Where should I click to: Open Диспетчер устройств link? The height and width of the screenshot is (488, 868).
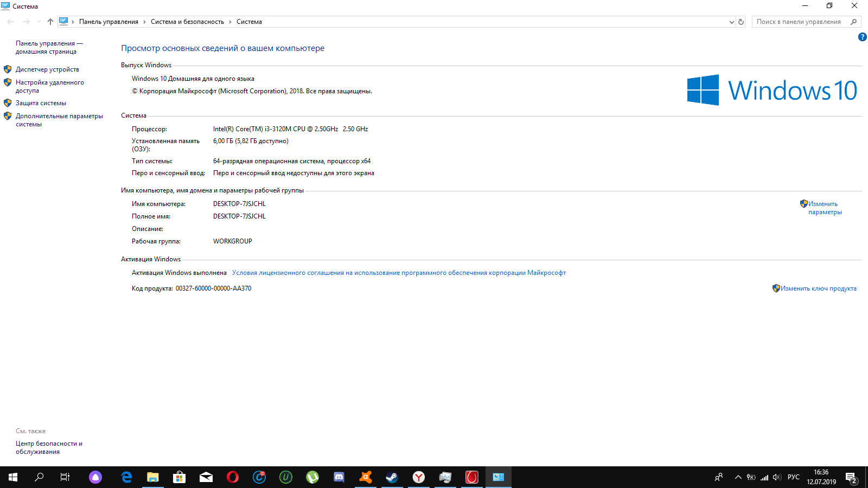pyautogui.click(x=47, y=69)
